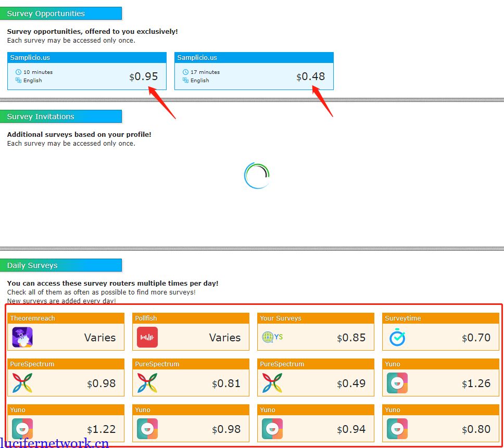The height and width of the screenshot is (448, 504).
Task: Click the loading spinner under Survey Invitations
Action: pyautogui.click(x=257, y=176)
